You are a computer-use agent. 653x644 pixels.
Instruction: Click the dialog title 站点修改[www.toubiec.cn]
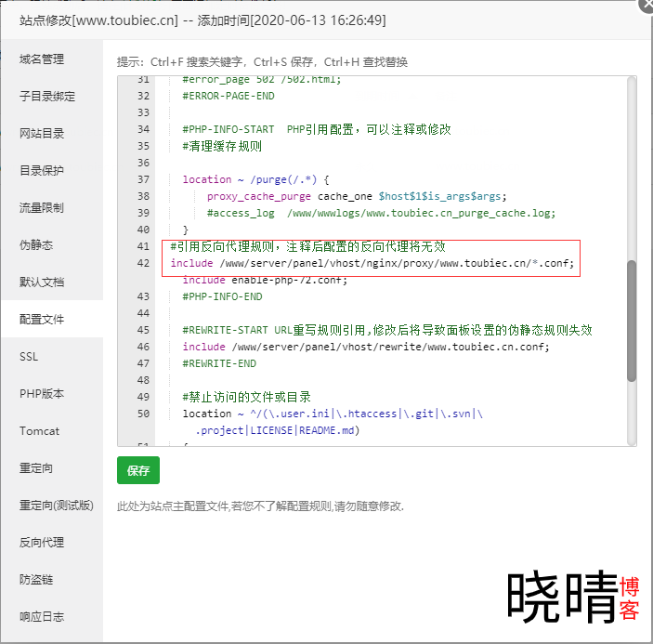coord(98,20)
